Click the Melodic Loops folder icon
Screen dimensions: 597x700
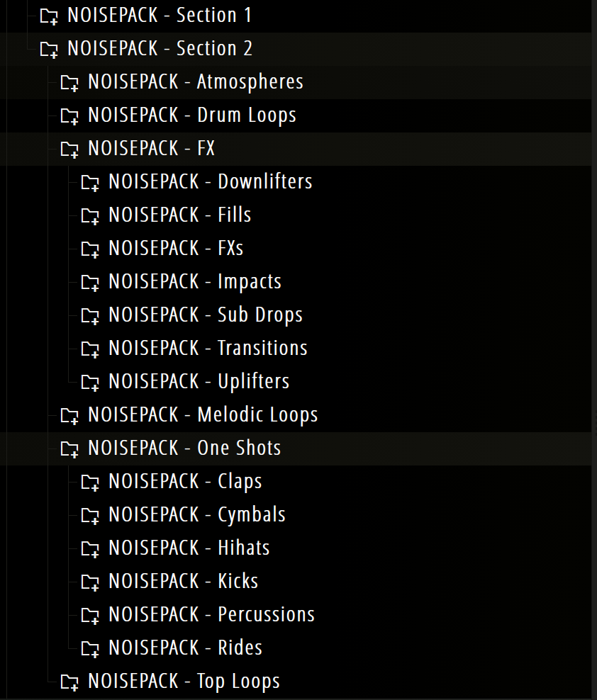point(69,415)
